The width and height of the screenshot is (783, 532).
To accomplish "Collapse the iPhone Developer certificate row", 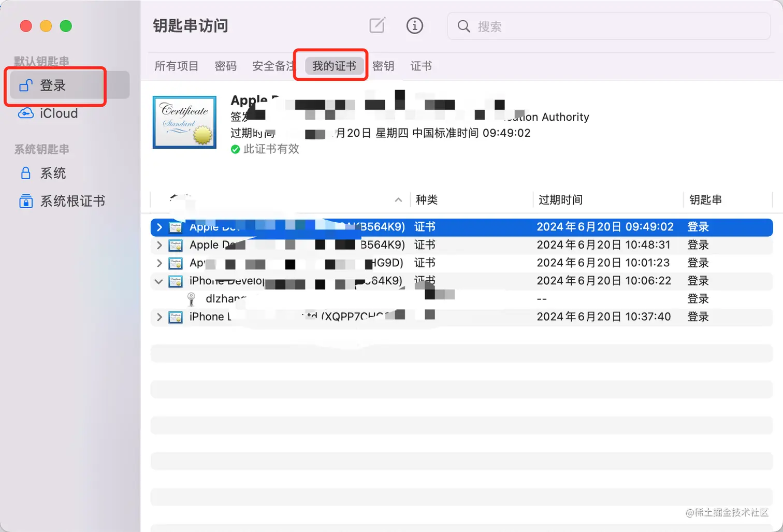I will (158, 281).
